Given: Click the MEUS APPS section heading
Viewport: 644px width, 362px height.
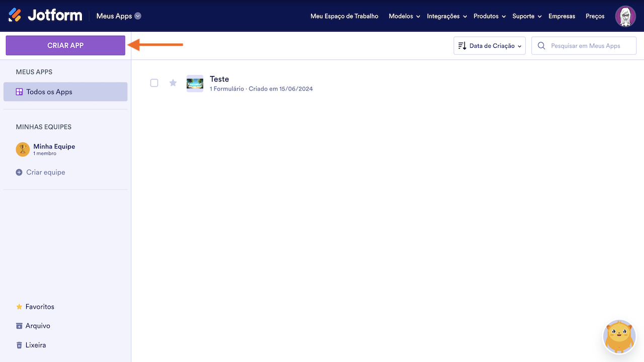Looking at the screenshot, I should [x=34, y=72].
